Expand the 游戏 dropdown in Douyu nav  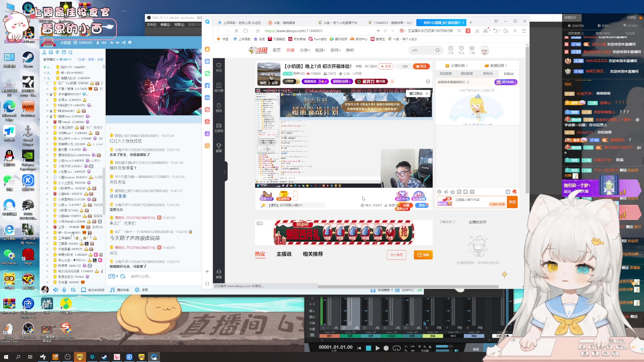335,50
